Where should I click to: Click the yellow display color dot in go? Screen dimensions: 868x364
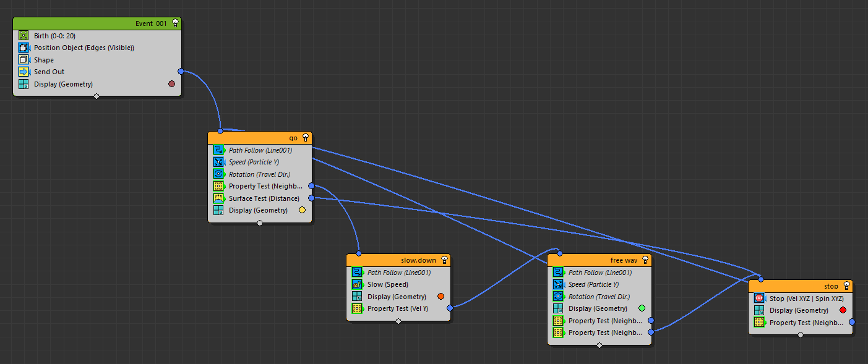click(x=302, y=210)
